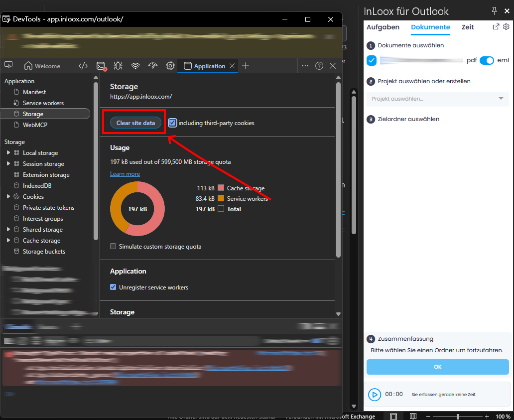Click the Cache storage red color swatch
The height and width of the screenshot is (420, 514).
(x=221, y=188)
